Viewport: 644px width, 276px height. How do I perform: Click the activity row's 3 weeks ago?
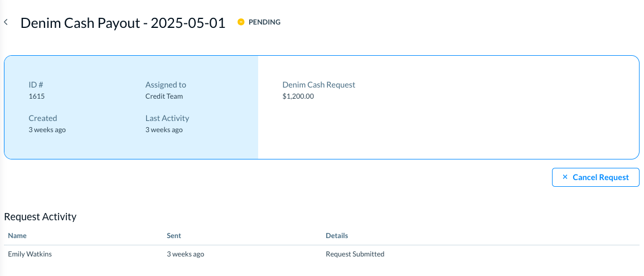(x=185, y=254)
